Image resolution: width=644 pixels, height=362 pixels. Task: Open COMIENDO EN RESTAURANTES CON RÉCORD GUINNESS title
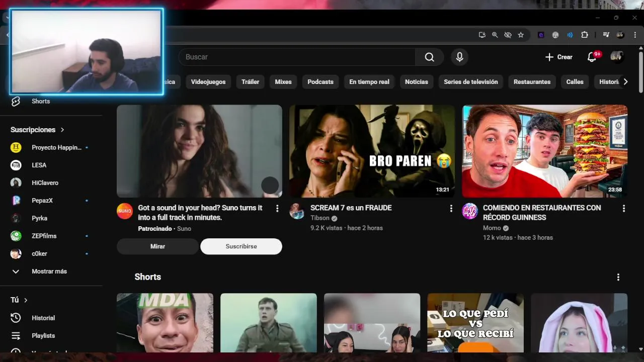[542, 213]
